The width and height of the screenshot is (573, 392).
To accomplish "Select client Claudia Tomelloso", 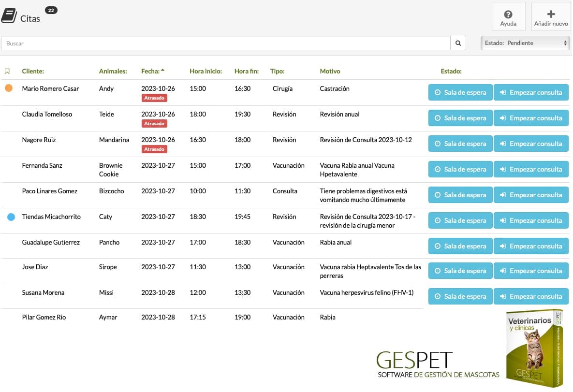I will [x=47, y=114].
